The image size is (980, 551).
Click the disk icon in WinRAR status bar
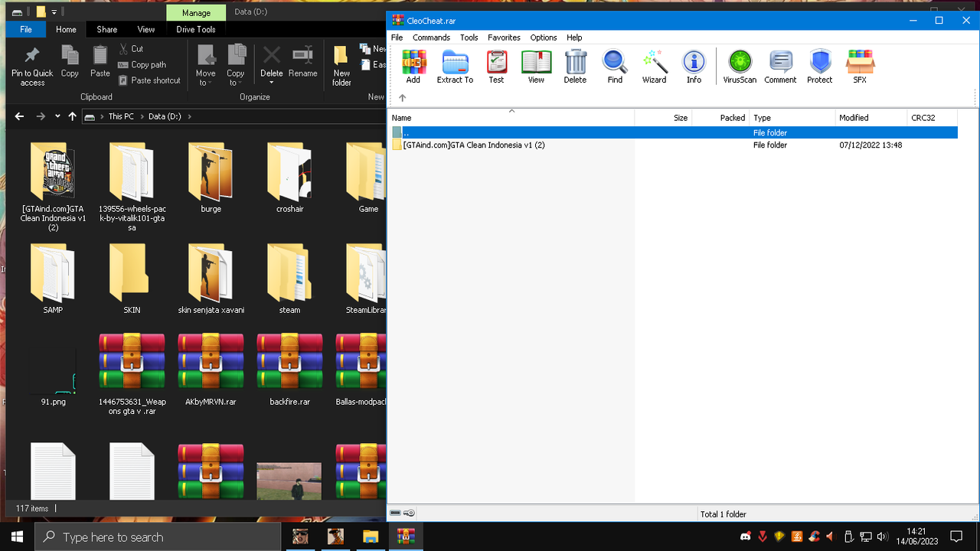pos(395,513)
